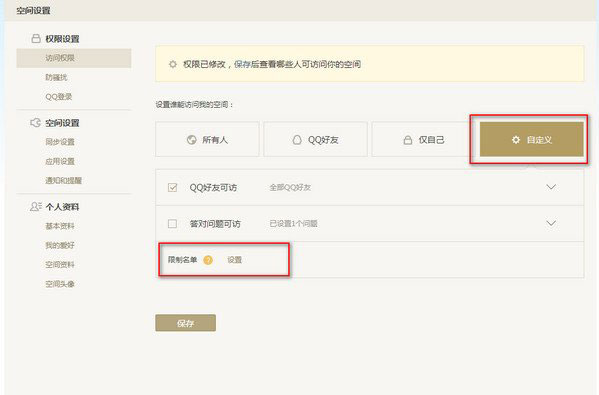Click the 空间设置 heading in the sidebar
This screenshot has width=599, height=395.
click(x=62, y=123)
